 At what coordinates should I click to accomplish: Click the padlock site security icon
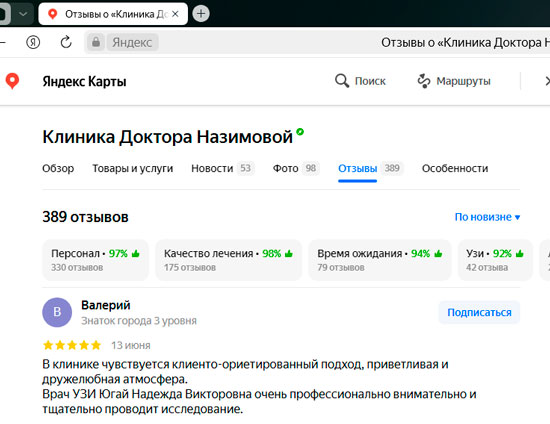[96, 42]
